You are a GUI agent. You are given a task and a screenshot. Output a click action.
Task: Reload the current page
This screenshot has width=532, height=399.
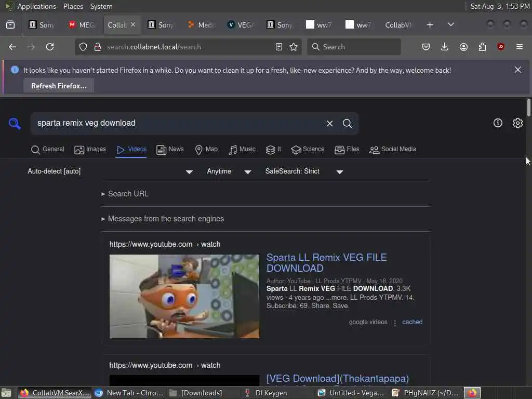coord(50,47)
